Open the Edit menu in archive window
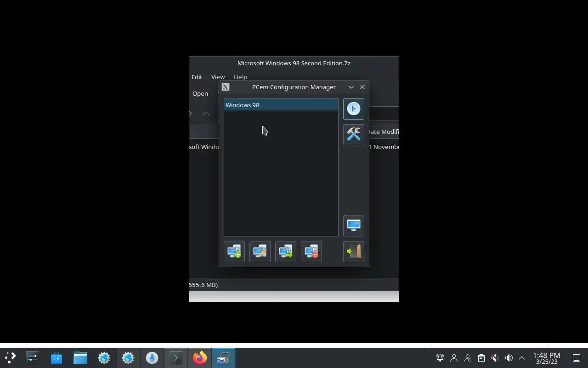Screen dimensions: 588x368 click(197, 77)
